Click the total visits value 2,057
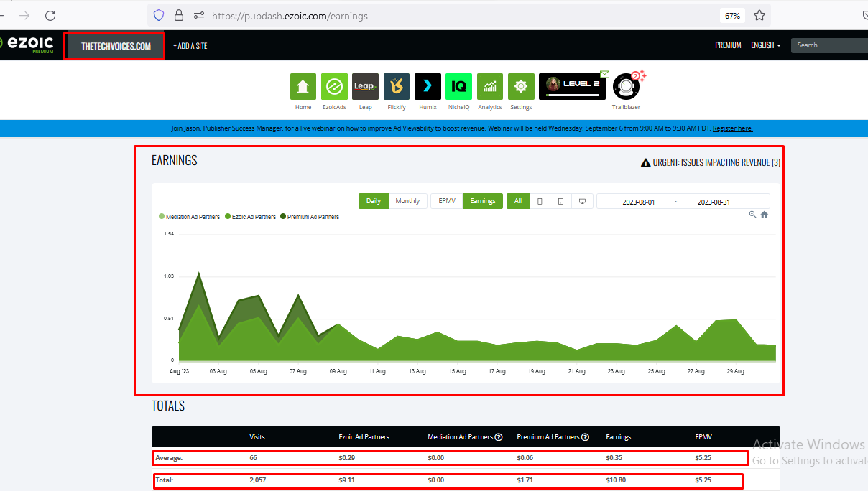868x491 pixels. click(258, 480)
